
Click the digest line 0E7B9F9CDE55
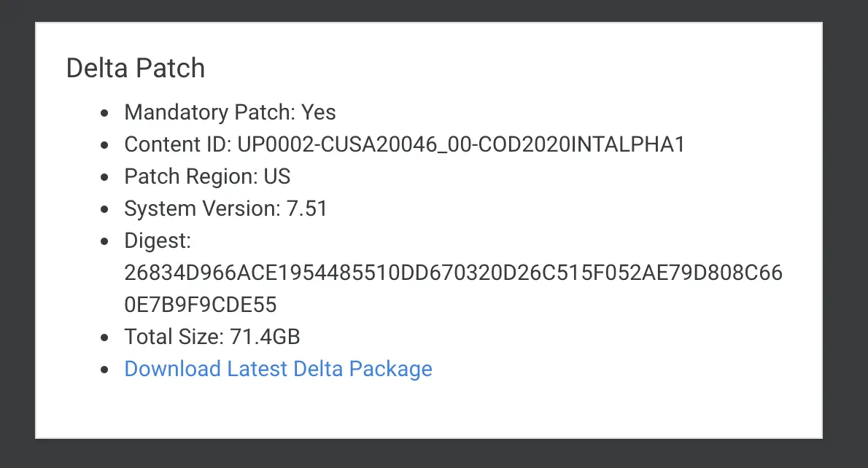(x=201, y=305)
